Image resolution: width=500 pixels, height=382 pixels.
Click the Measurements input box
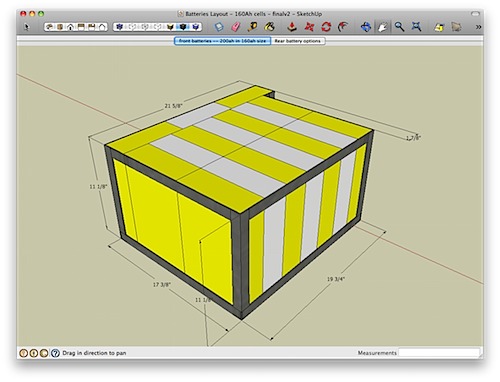(x=439, y=353)
